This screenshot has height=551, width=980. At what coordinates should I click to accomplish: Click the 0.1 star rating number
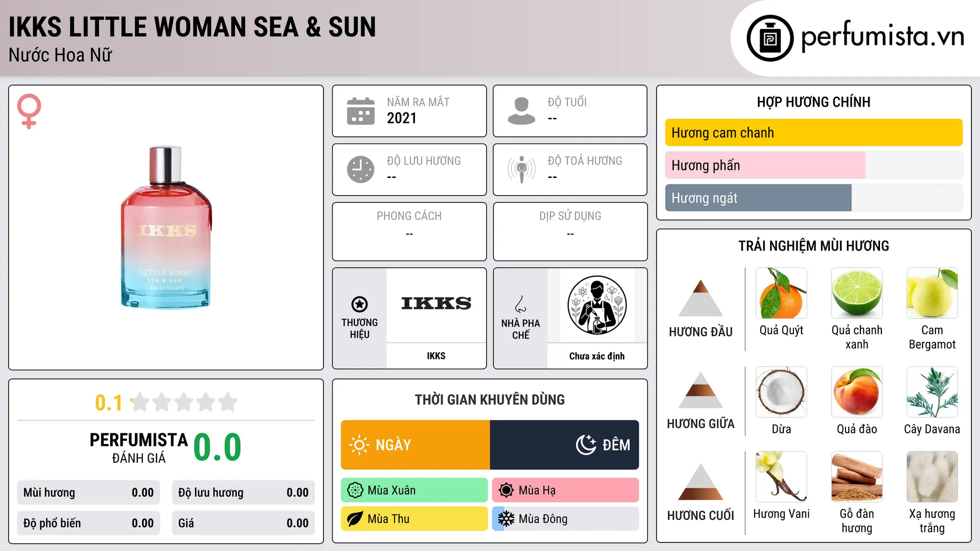click(x=109, y=403)
